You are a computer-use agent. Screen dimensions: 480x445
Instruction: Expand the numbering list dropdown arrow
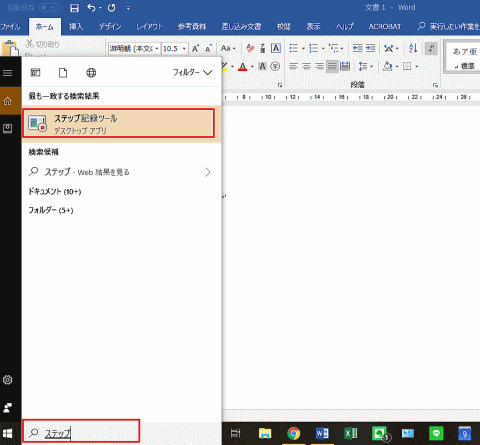(323, 49)
